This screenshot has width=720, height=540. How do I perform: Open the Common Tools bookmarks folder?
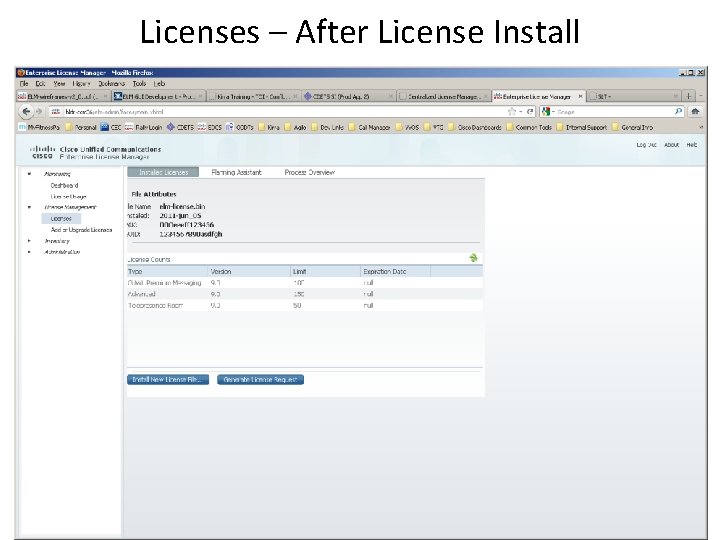(x=529, y=127)
